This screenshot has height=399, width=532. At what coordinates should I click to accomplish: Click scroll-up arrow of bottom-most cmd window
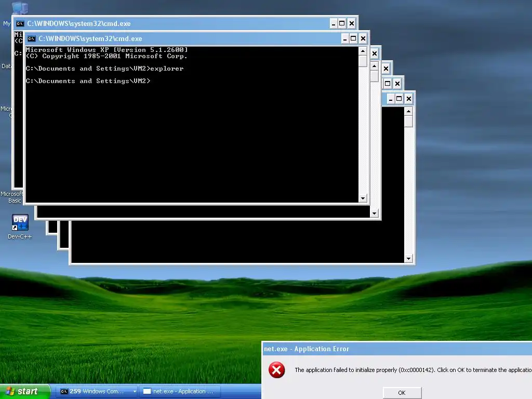(x=408, y=111)
